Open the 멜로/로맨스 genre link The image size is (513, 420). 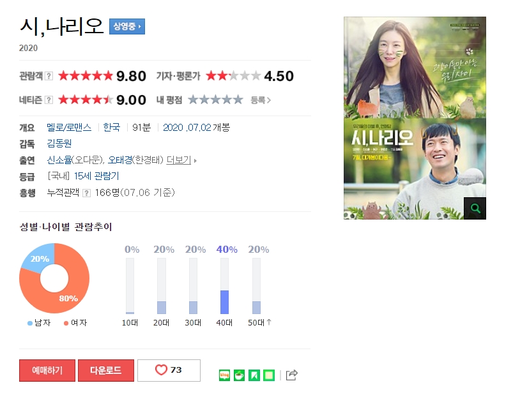point(69,127)
